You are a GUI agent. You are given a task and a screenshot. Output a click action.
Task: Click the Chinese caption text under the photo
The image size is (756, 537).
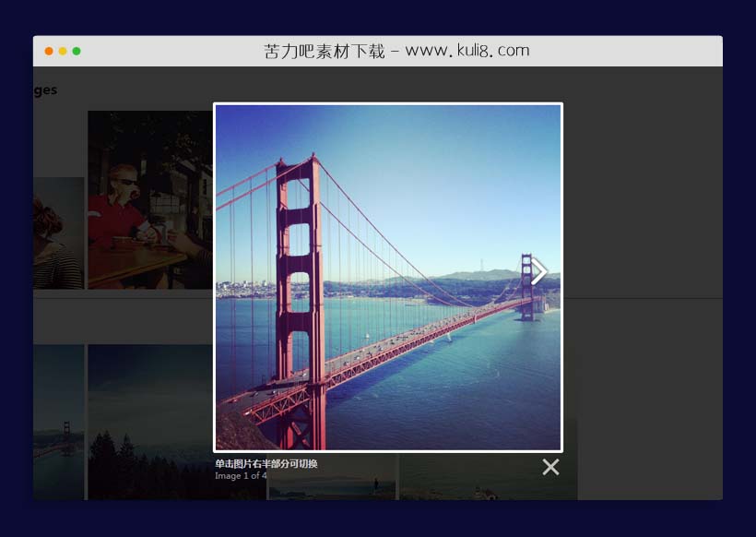click(266, 463)
